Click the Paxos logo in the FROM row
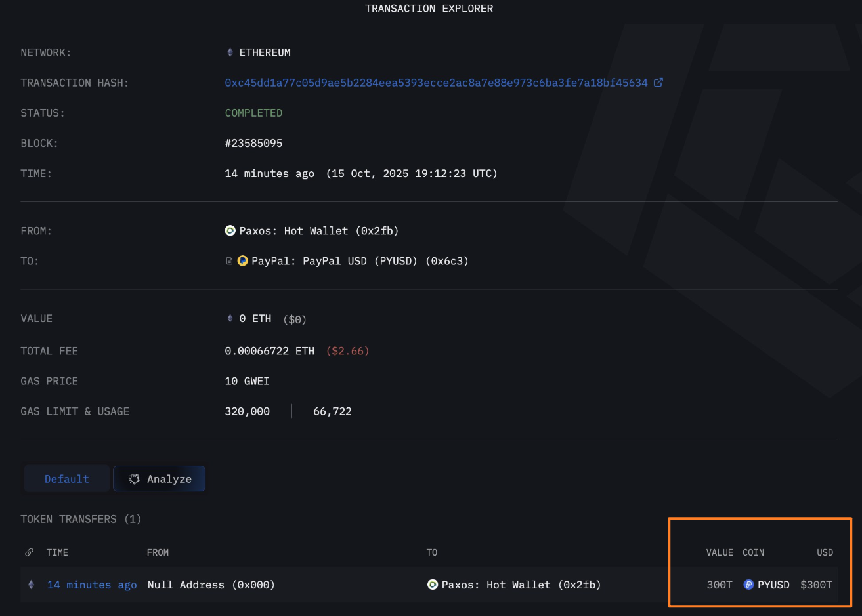Viewport: 862px width, 616px height. 230,231
